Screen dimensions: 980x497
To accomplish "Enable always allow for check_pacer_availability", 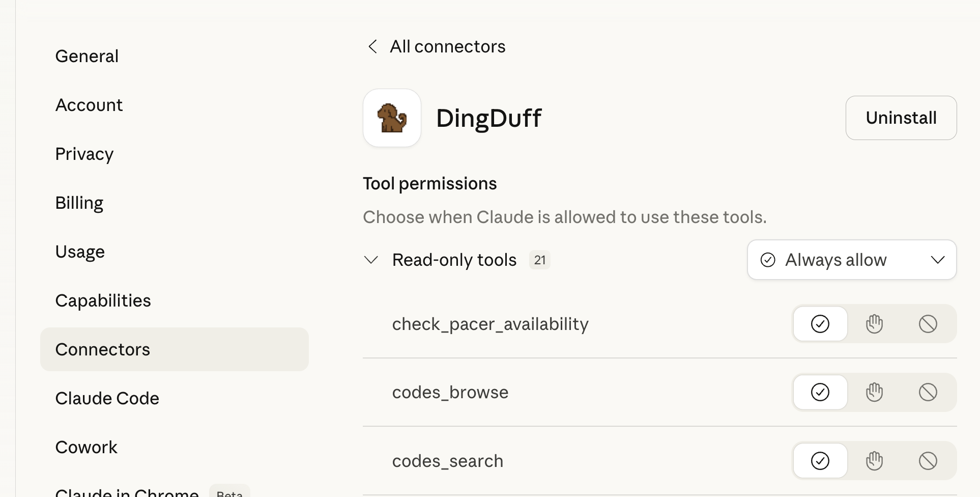I will point(820,323).
